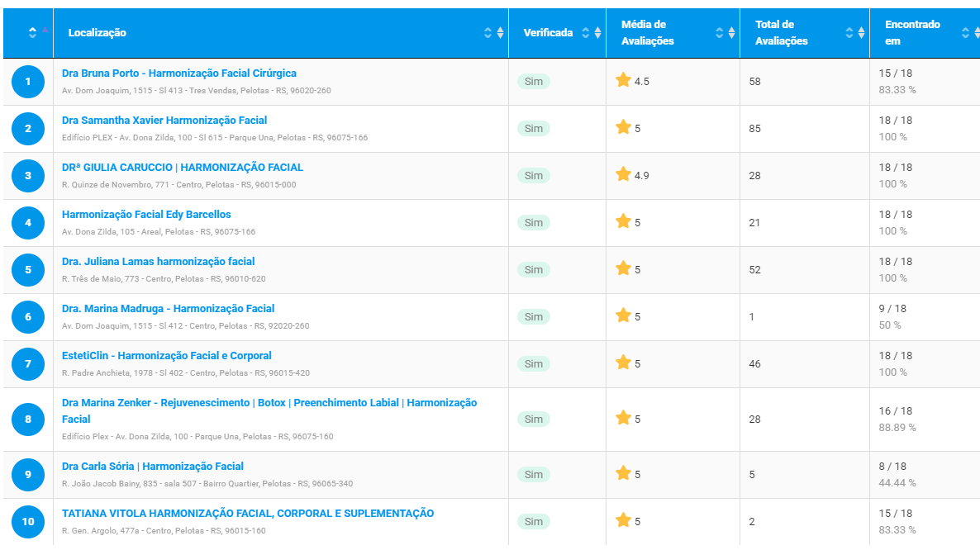The image size is (980, 550).
Task: Click rating value 4.9
Action: [642, 176]
